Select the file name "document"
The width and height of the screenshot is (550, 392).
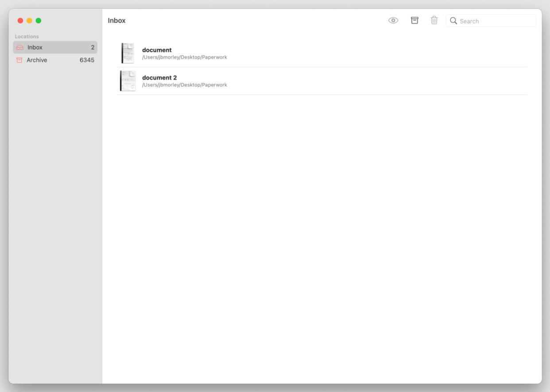click(157, 50)
